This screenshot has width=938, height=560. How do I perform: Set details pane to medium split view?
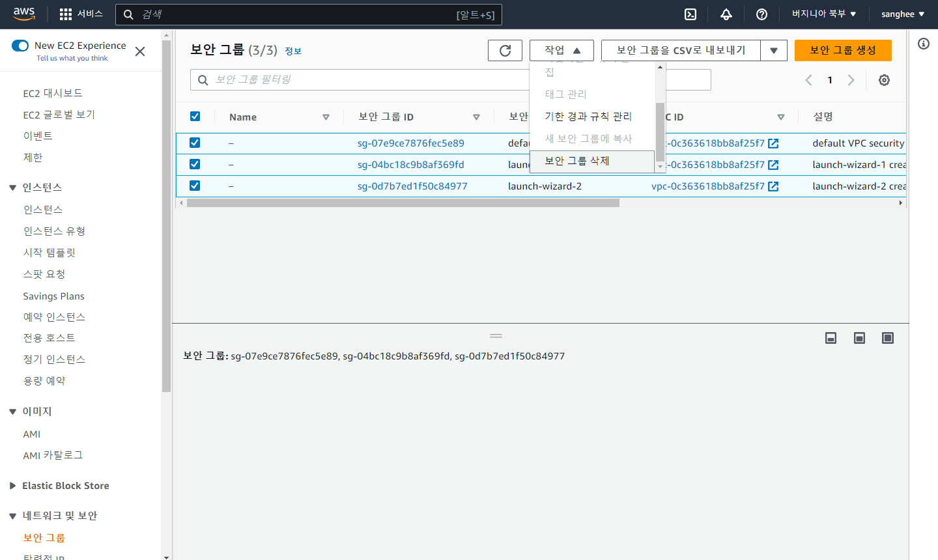859,338
